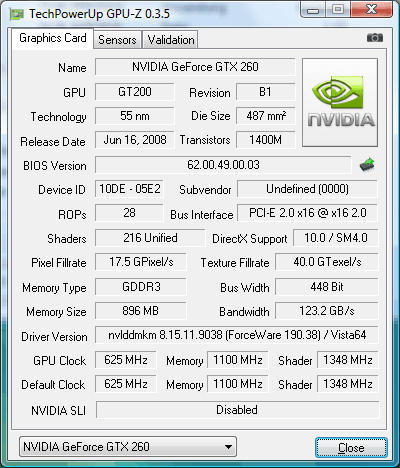The width and height of the screenshot is (400, 468).
Task: Click the "Driver Version" label
Action: pyautogui.click(x=54, y=337)
